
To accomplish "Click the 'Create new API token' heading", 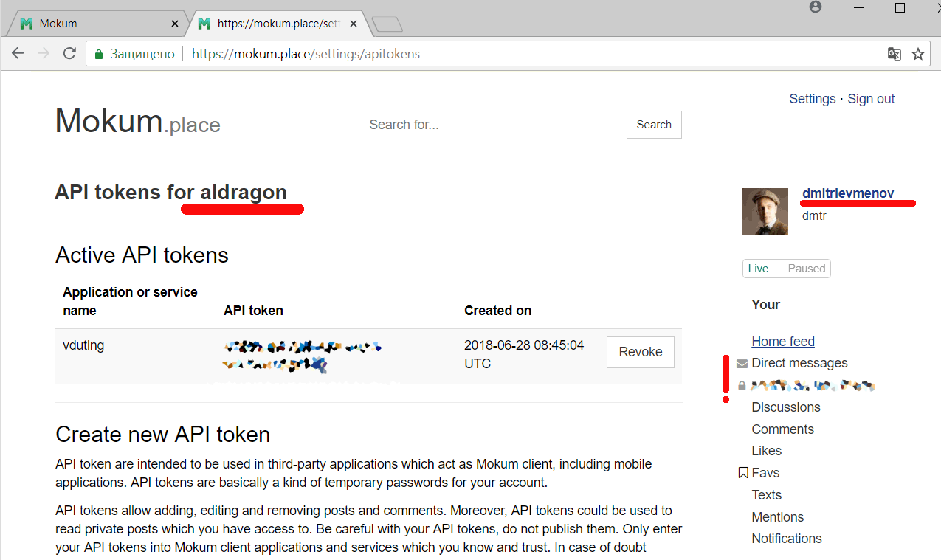I will tap(162, 434).
